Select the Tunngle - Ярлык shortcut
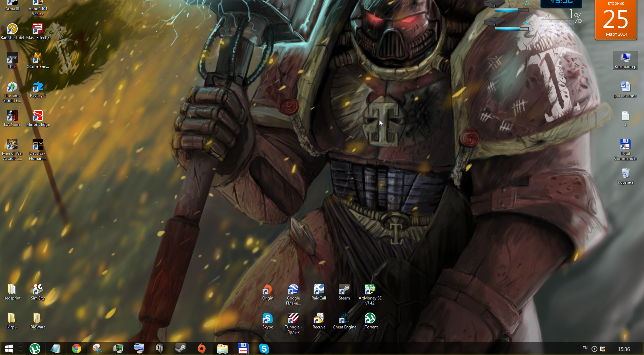 pos(293,324)
